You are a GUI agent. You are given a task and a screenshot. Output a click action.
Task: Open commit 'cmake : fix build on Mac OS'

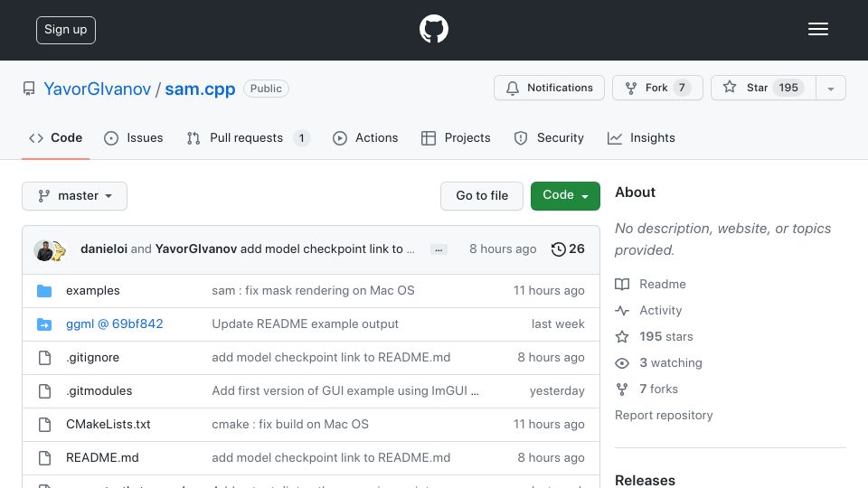coord(290,425)
